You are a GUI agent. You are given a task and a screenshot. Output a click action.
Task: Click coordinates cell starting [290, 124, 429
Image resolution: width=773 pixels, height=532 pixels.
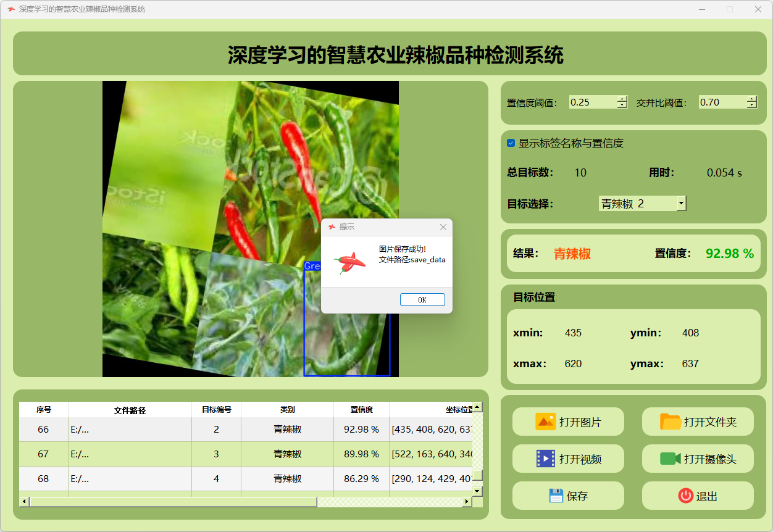click(431, 478)
